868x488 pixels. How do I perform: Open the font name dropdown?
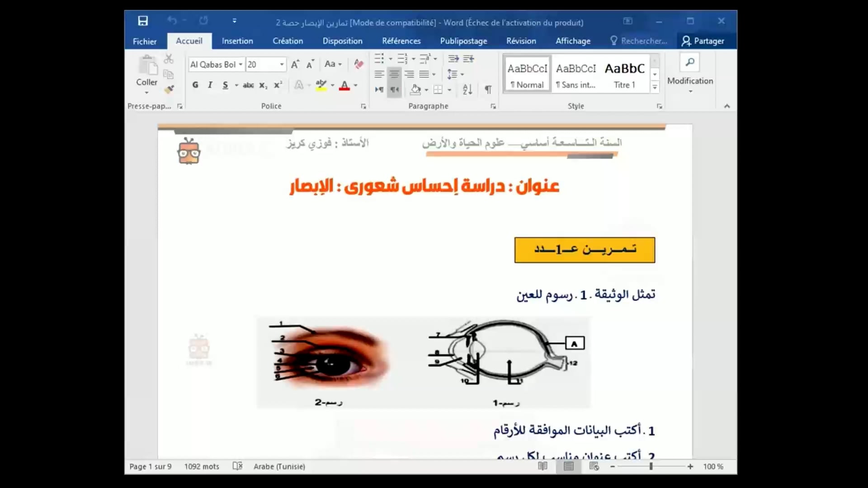pos(241,64)
